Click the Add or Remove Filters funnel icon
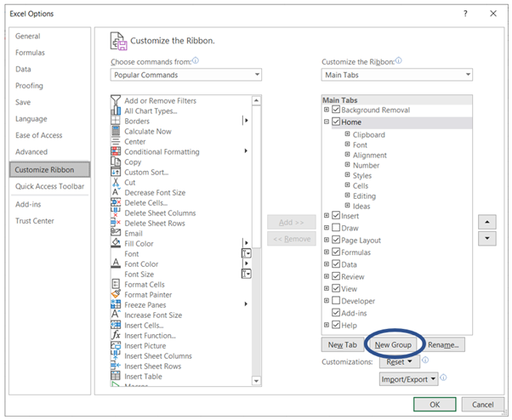This screenshot has height=420, width=512. (x=116, y=100)
